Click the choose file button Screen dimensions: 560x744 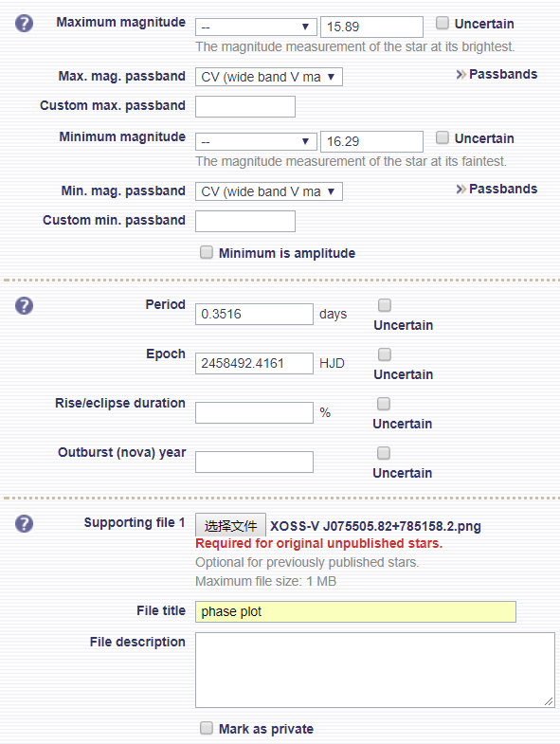tap(230, 525)
